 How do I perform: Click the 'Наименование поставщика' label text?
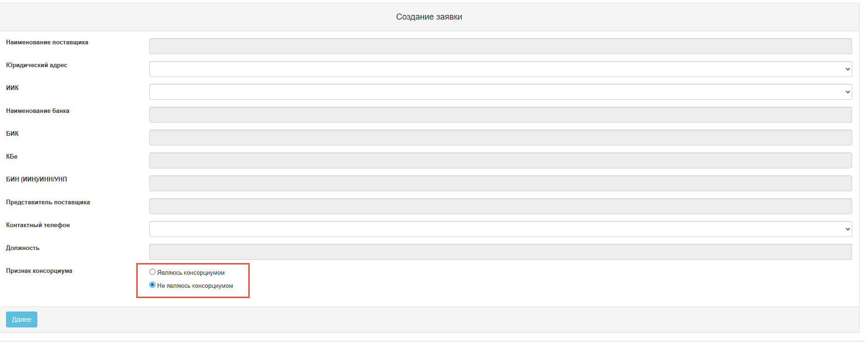(x=47, y=42)
